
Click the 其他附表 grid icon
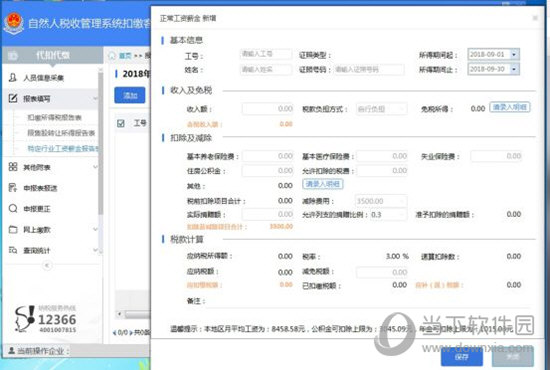13,167
